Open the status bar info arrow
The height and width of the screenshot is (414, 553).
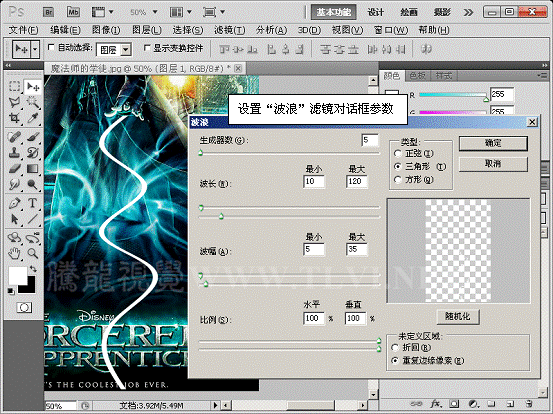click(x=216, y=406)
